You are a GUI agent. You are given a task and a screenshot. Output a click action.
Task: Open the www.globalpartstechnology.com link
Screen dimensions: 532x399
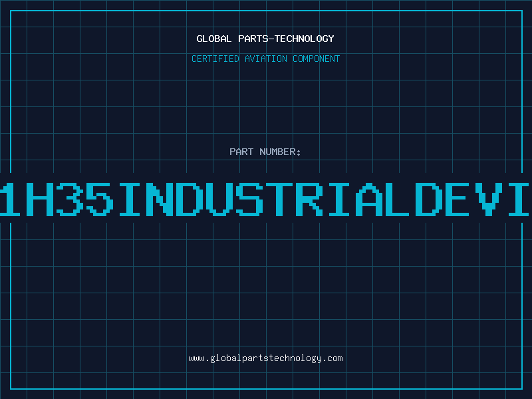(265, 358)
